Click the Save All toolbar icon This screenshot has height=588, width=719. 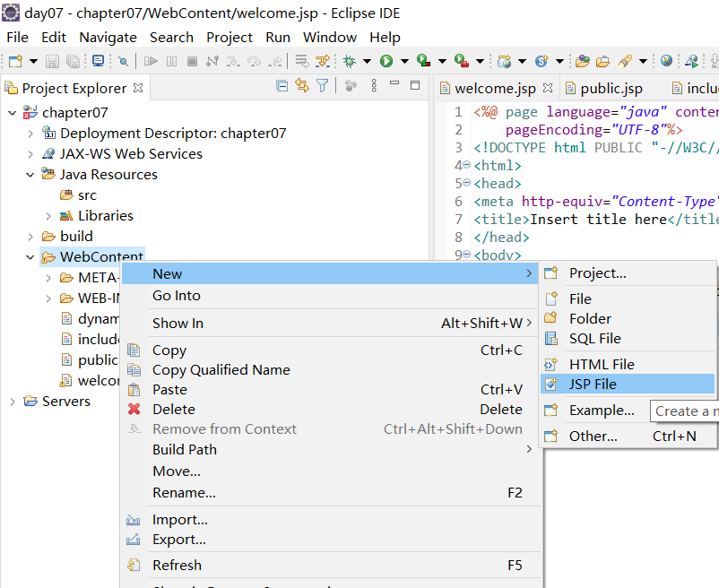73,61
